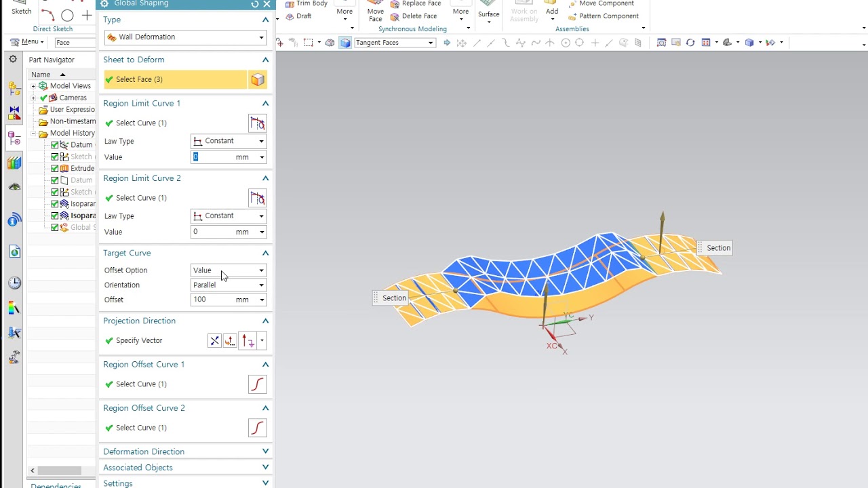This screenshot has height=488, width=868.
Task: Click the Trim Body button
Action: (307, 3)
